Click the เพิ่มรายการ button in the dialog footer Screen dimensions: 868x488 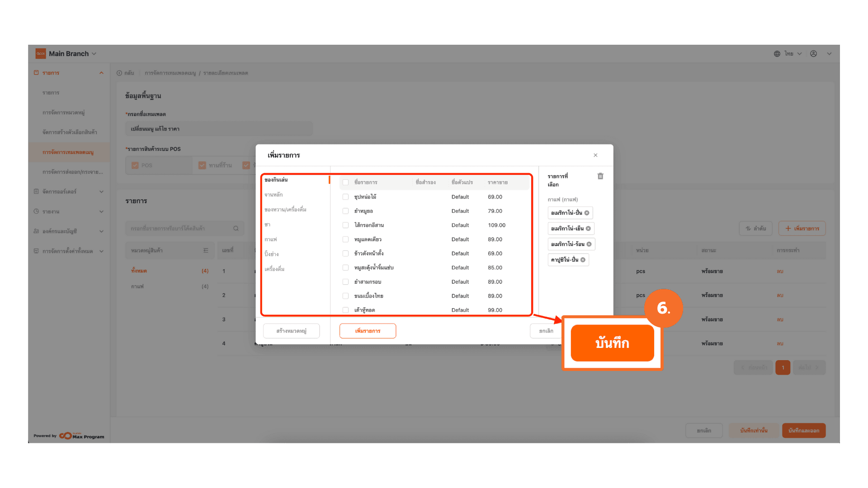tap(368, 331)
